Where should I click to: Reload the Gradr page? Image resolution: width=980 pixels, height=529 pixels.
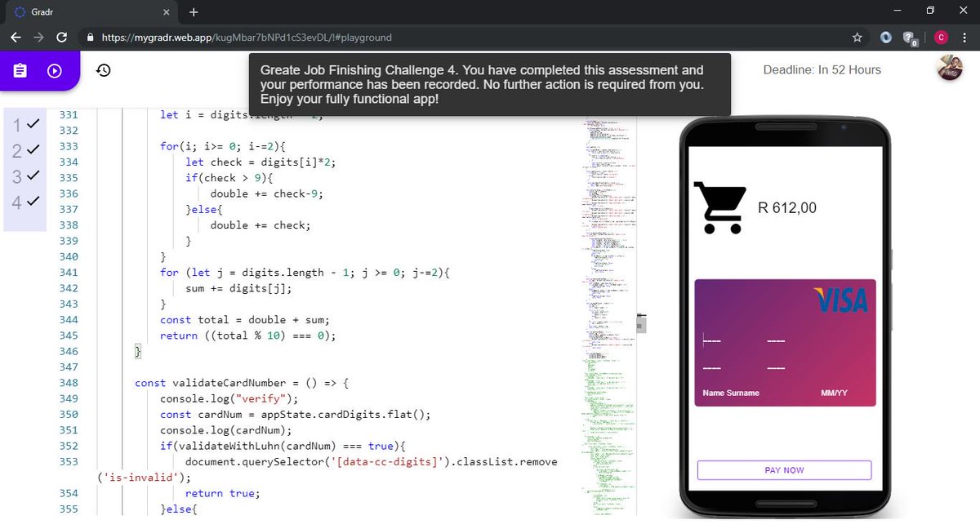coord(61,38)
